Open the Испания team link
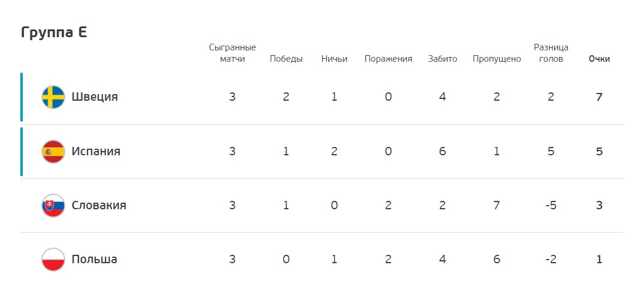Screen dimensions: 644x295 96,152
